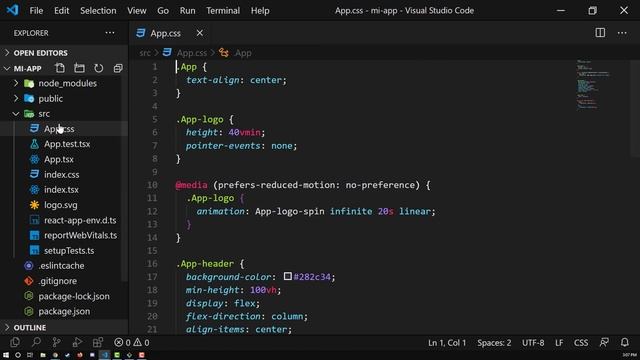Change language mode CSS

click(581, 343)
